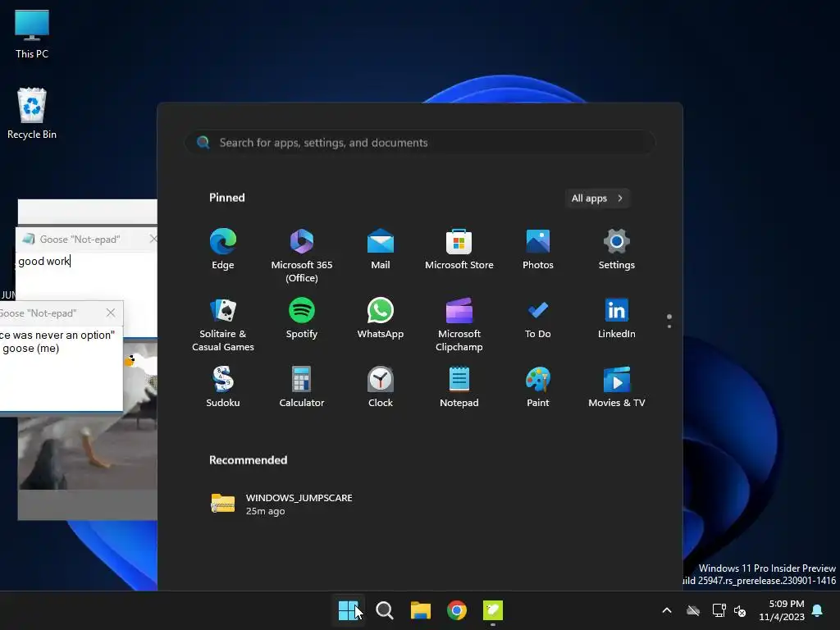Close the "good work" Goose Not-epad window

(x=153, y=239)
